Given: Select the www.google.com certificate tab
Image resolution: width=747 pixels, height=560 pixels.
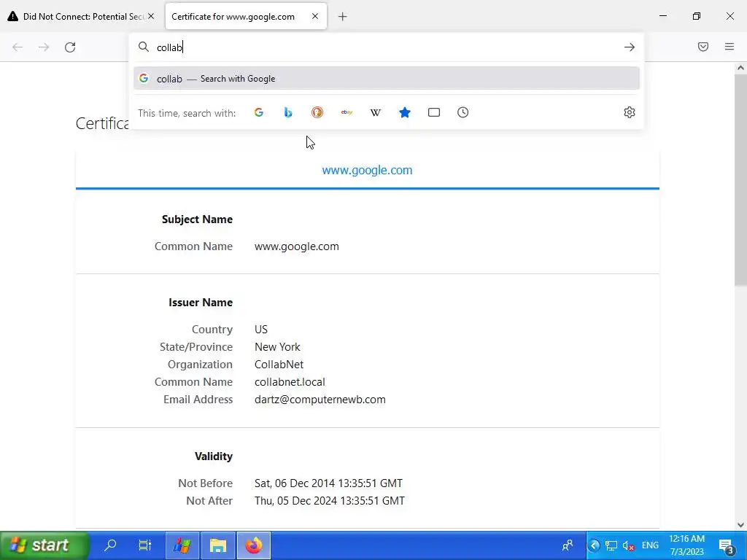Looking at the screenshot, I should coord(368,170).
